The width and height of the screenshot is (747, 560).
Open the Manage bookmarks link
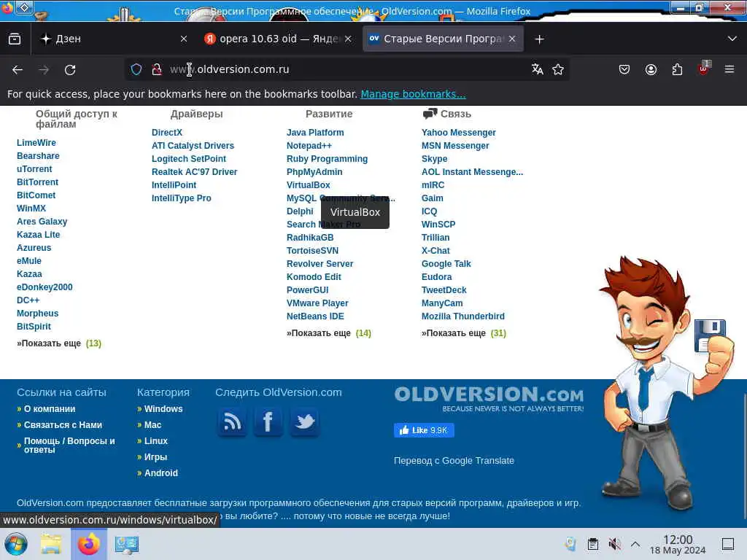pyautogui.click(x=413, y=94)
